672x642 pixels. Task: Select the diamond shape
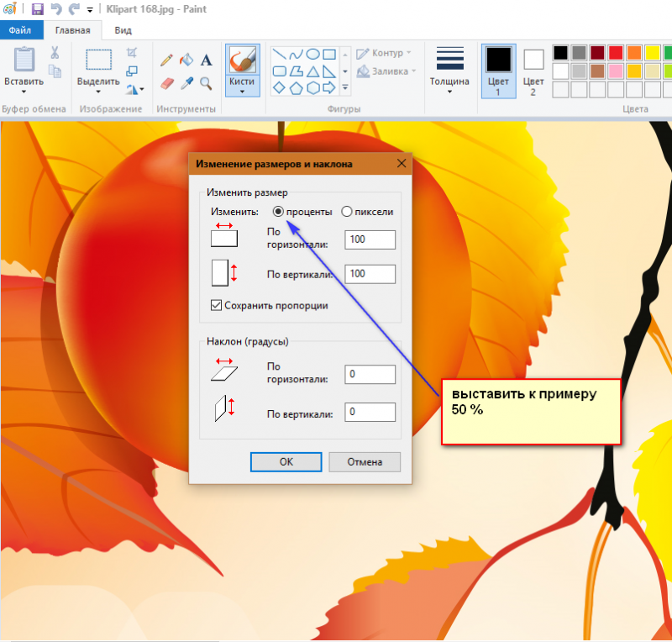tap(280, 88)
